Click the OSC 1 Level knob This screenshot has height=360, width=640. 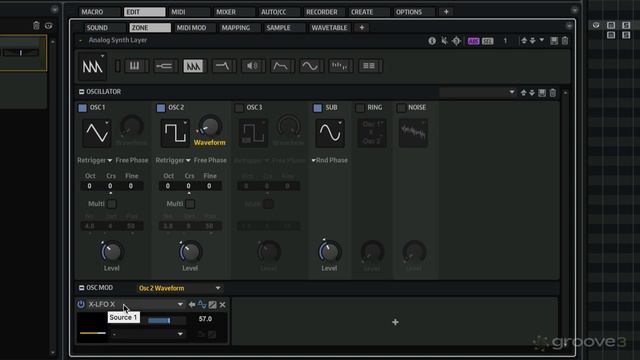111,252
